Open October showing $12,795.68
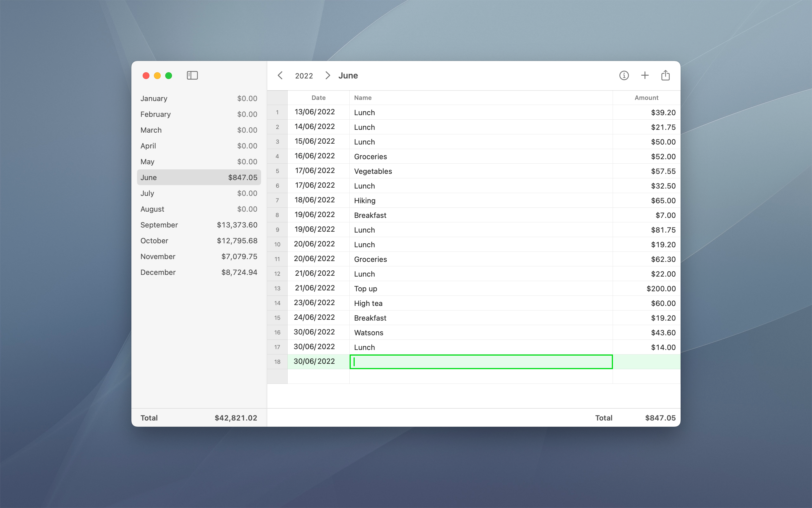 point(199,240)
